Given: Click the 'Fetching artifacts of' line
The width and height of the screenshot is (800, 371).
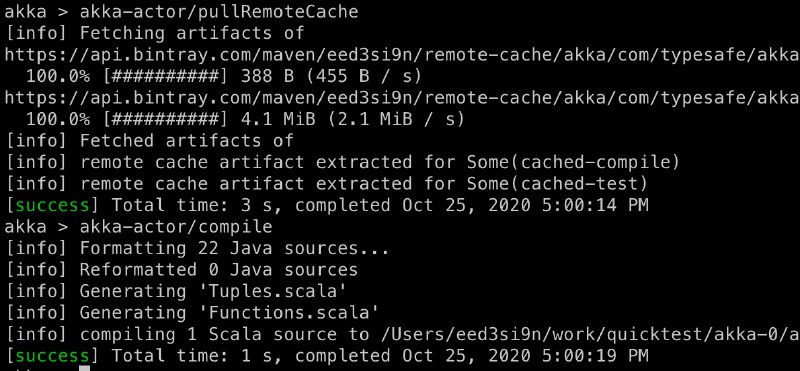Looking at the screenshot, I should pyautogui.click(x=192, y=33).
